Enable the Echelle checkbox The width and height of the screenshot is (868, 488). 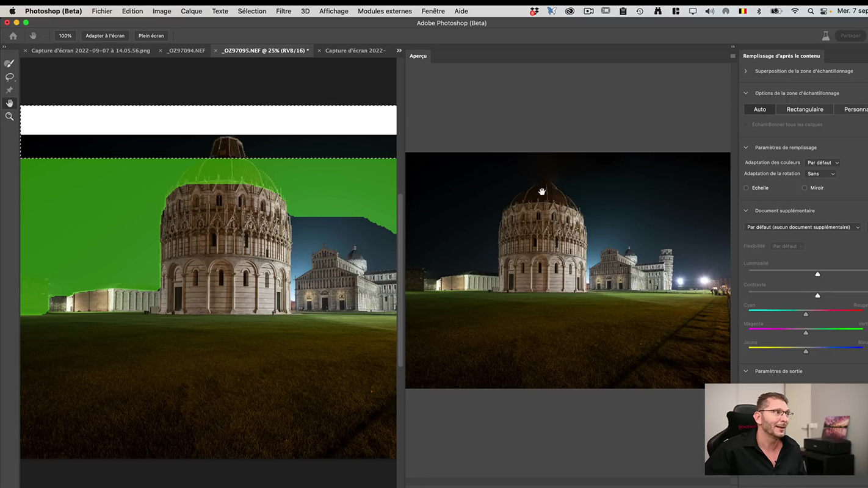[746, 188]
